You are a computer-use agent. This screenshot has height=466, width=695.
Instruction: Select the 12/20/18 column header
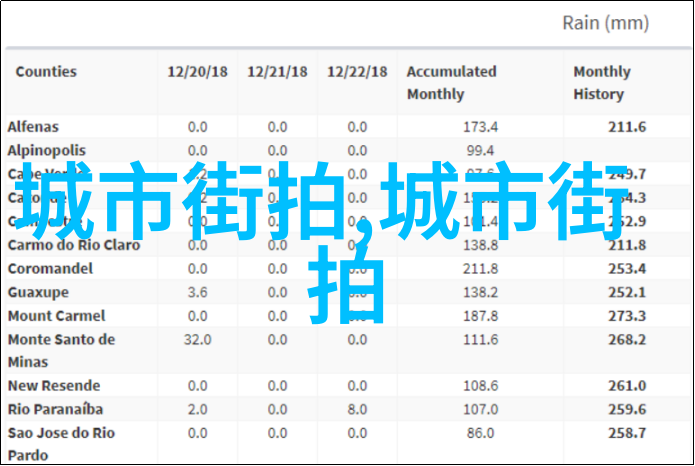click(x=196, y=72)
